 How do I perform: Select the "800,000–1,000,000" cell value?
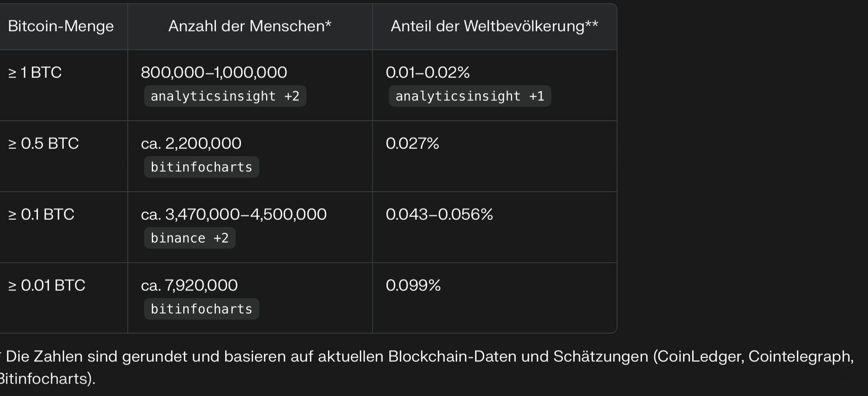pyautogui.click(x=214, y=73)
